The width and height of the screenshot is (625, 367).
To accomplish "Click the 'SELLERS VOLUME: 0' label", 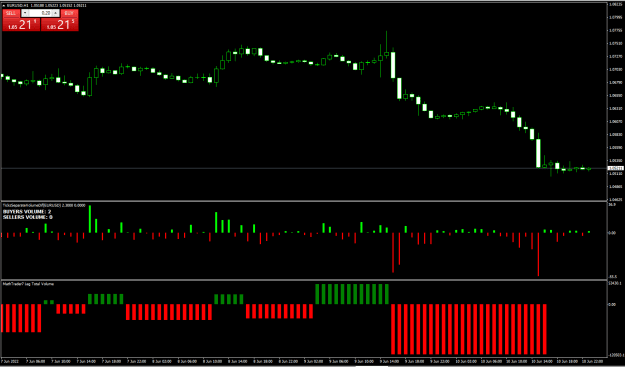I will 28,217.
